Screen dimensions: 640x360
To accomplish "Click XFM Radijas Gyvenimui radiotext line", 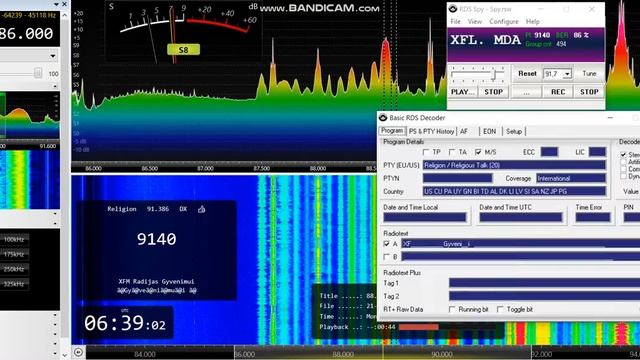I will (156, 281).
